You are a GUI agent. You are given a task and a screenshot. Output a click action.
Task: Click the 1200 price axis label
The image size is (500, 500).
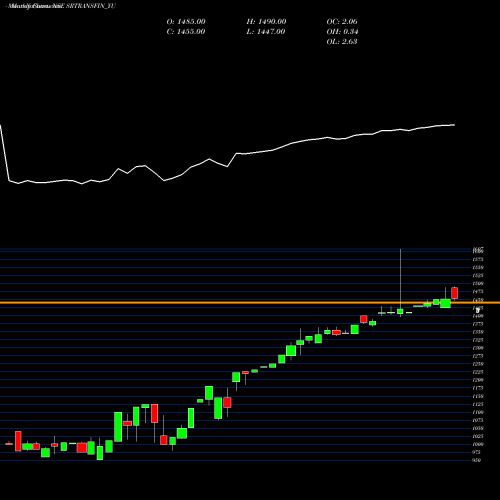[x=478, y=380]
